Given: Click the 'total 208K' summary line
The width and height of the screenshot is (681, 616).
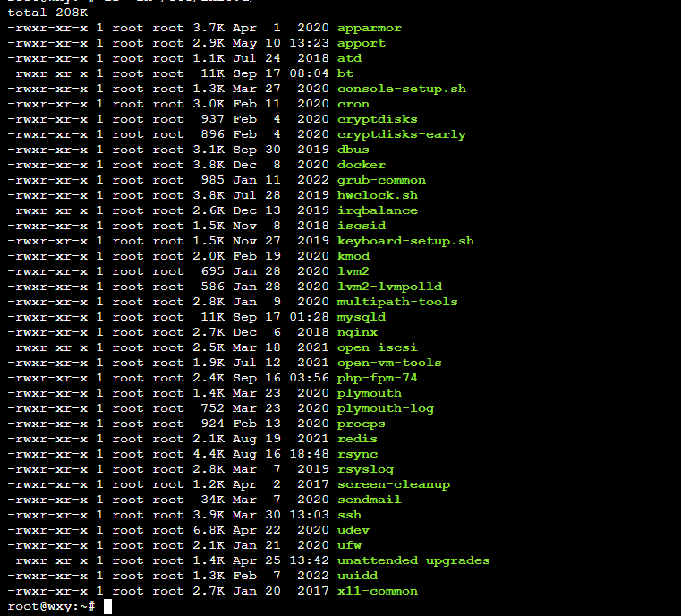Looking at the screenshot, I should point(47,13).
